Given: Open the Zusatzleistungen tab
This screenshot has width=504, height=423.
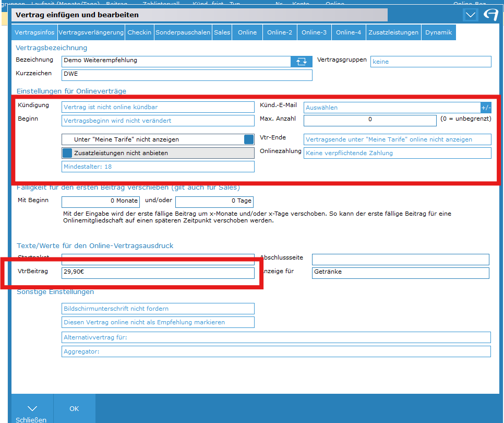Looking at the screenshot, I should (393, 32).
